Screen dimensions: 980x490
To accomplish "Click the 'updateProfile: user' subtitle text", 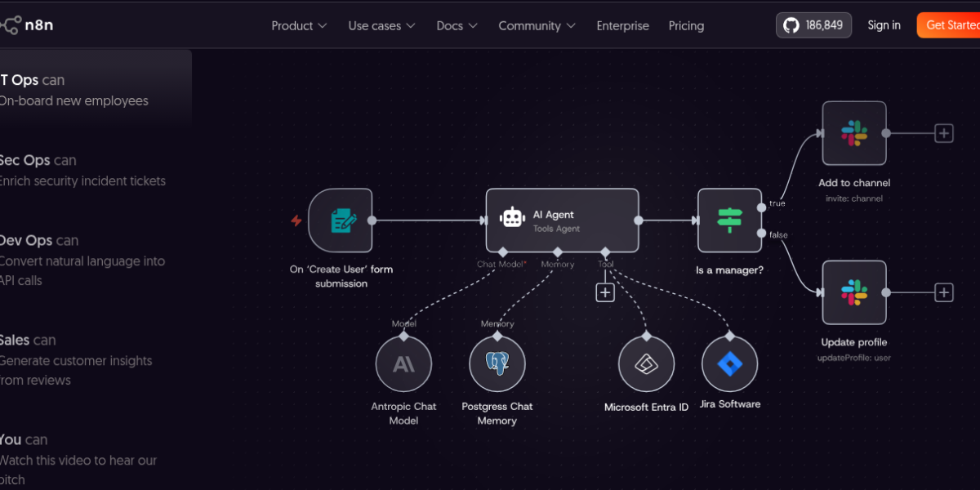I will click(x=854, y=358).
